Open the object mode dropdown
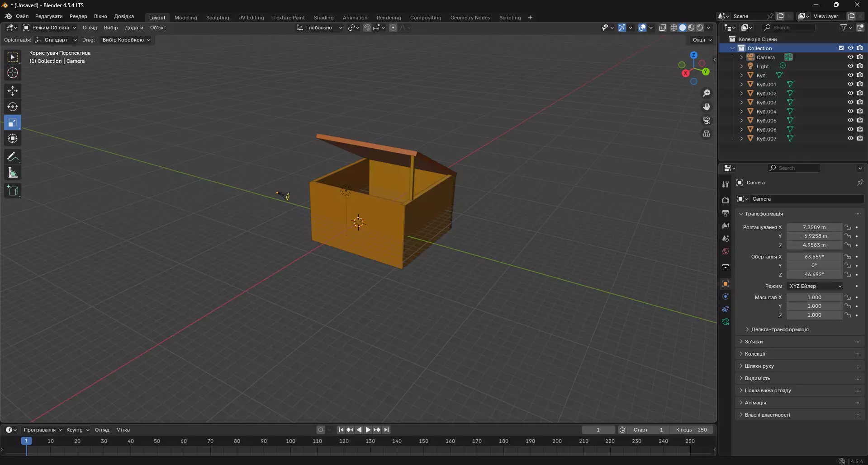Image resolution: width=868 pixels, height=465 pixels. [50, 28]
